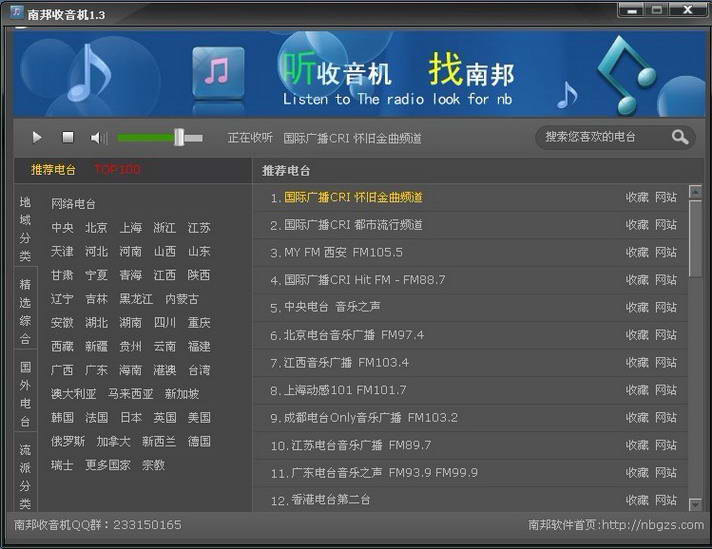Play station 1 国际广播CRI 怀旧金曲频道
The height and width of the screenshot is (549, 712).
(x=353, y=198)
